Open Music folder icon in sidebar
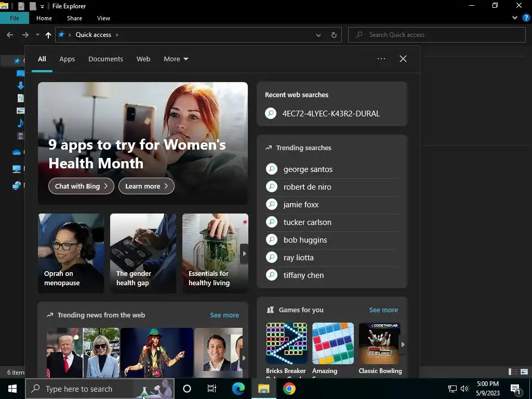 pyautogui.click(x=20, y=123)
